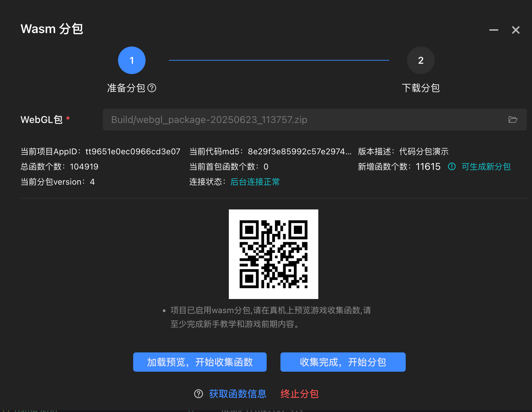This screenshot has height=412, width=532.
Task: Close the Wasm 分包 dialog
Action: (515, 30)
